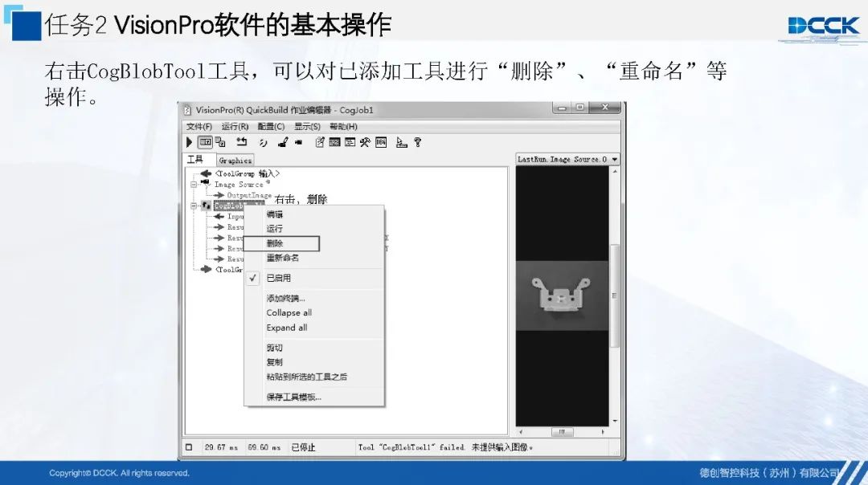This screenshot has width=868, height=485.
Task: Open the 文件(F) menu
Action: click(x=199, y=127)
